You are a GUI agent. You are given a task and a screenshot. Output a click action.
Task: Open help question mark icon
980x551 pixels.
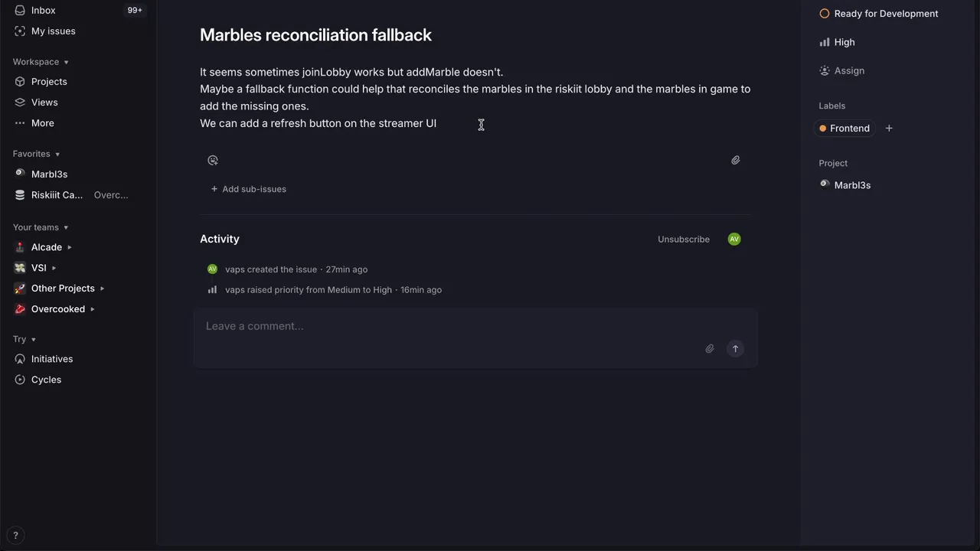(x=15, y=536)
